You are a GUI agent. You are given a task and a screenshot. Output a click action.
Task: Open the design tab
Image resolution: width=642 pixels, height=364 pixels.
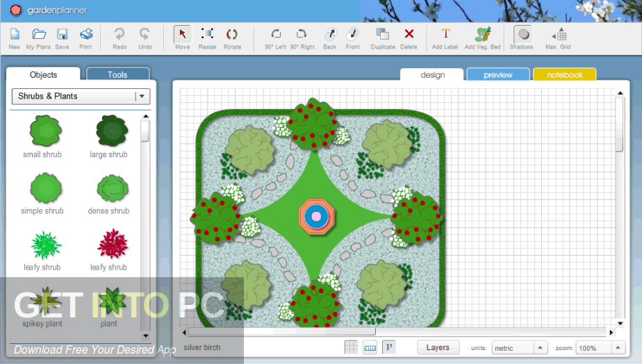432,75
